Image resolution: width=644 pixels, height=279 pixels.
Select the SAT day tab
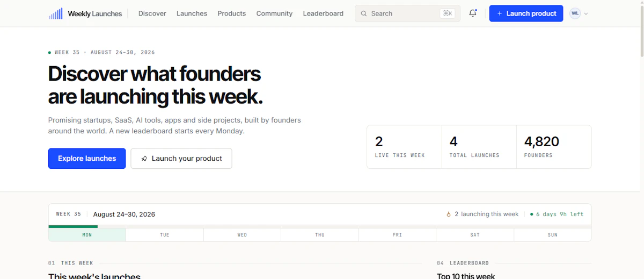point(475,235)
